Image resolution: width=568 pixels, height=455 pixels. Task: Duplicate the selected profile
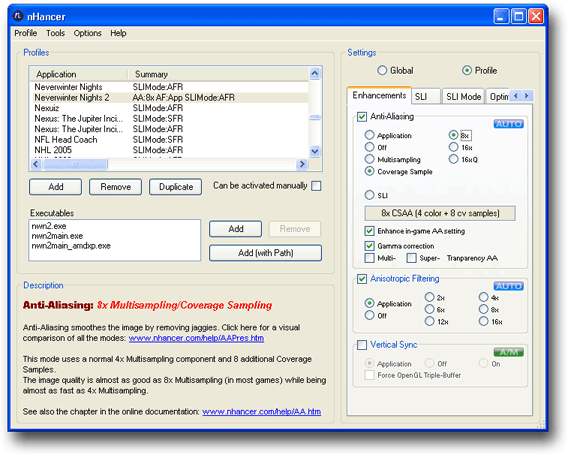tap(176, 187)
